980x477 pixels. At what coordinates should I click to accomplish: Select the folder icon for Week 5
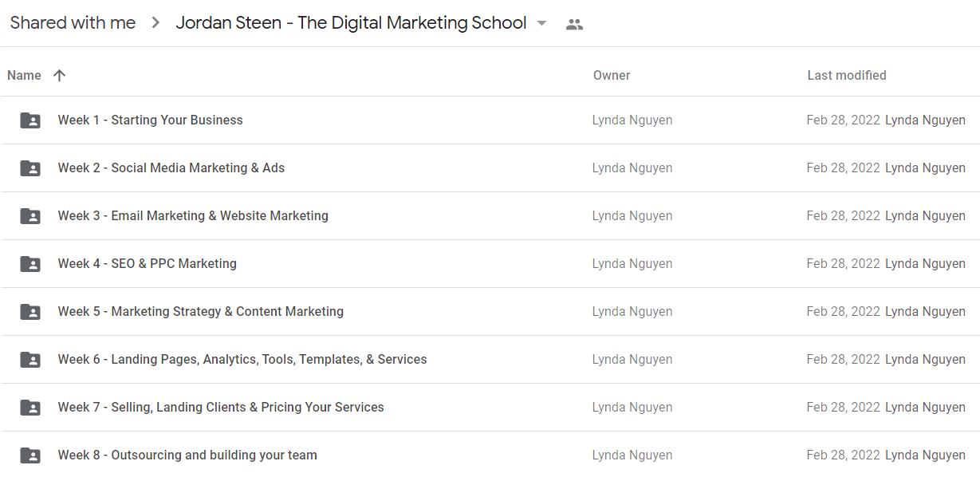(x=30, y=312)
